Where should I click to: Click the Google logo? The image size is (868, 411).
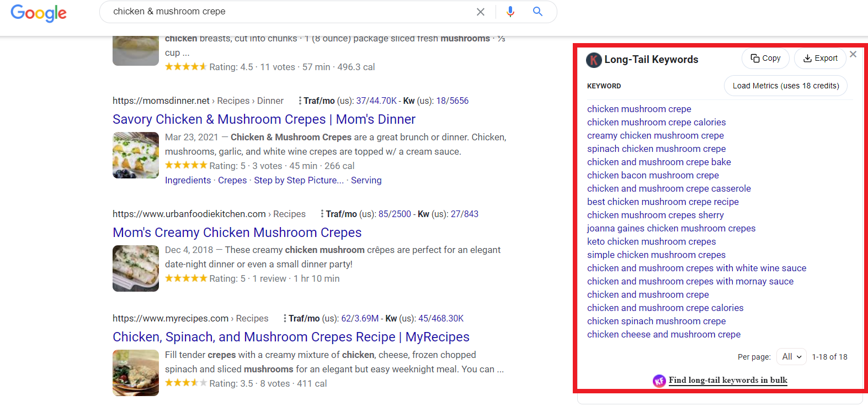[39, 13]
